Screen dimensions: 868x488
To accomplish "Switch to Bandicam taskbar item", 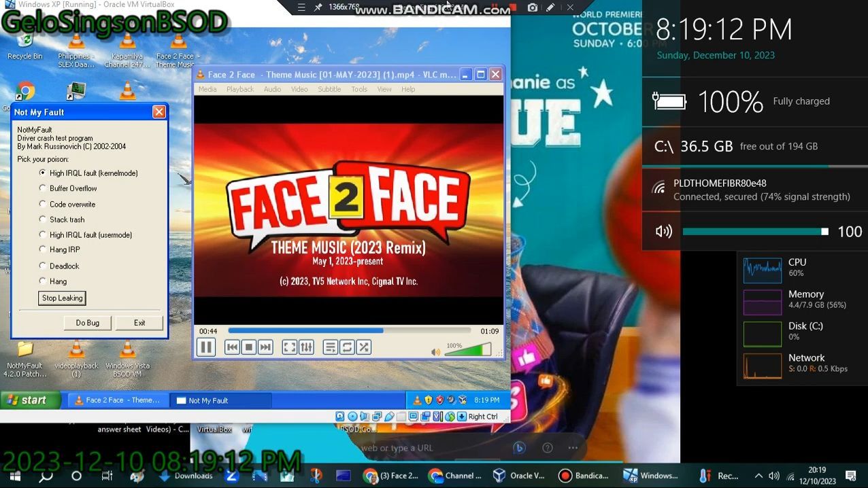I will coord(584,476).
